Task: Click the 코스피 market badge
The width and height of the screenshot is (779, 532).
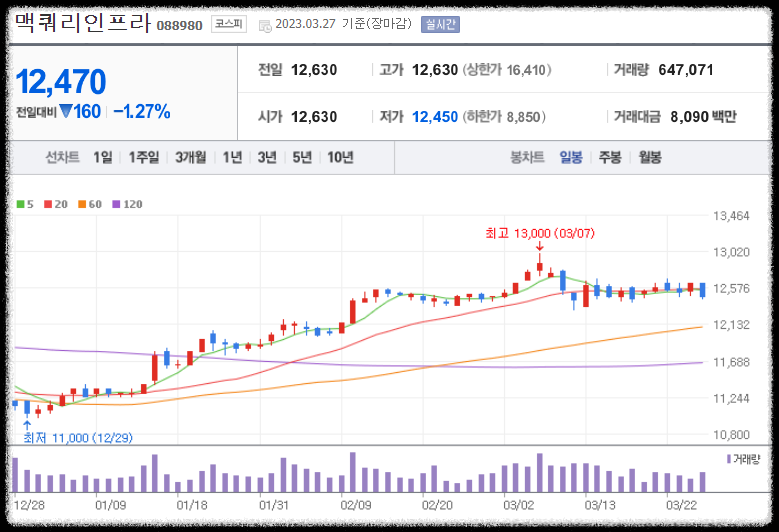Action: point(229,24)
